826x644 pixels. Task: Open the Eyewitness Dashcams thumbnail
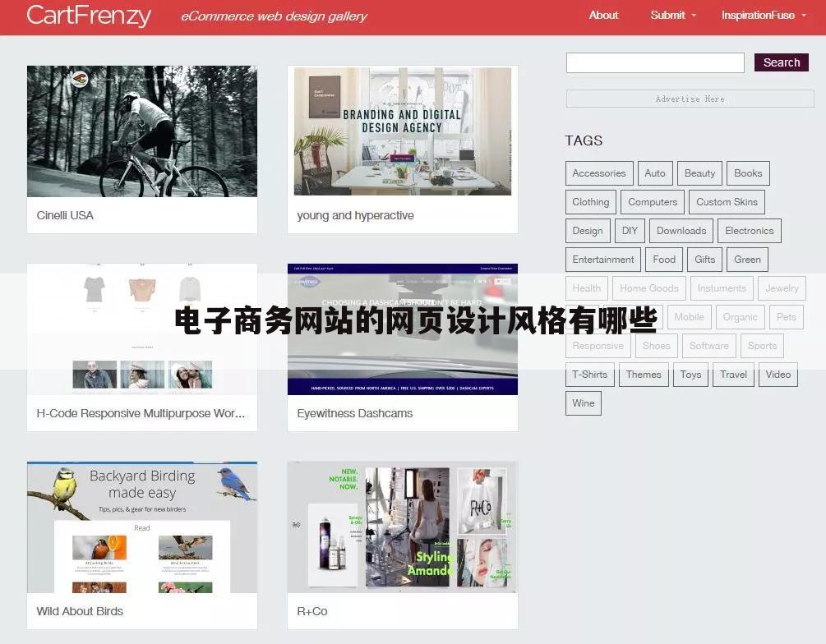(x=402, y=328)
